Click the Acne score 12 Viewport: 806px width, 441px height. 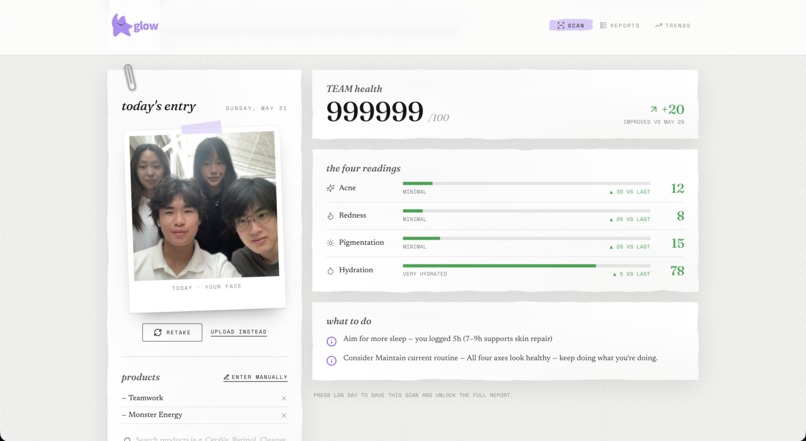click(x=677, y=188)
